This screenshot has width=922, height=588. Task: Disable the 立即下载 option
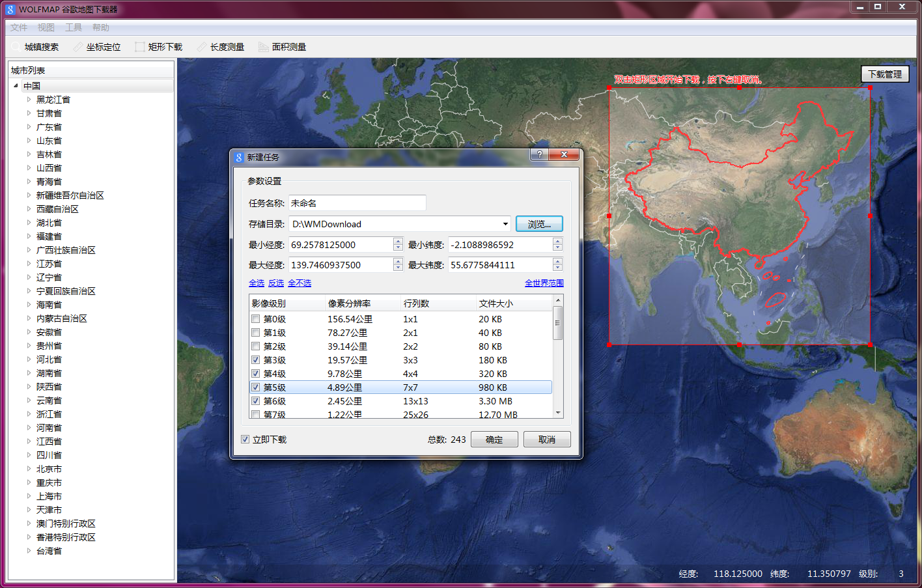[245, 439]
